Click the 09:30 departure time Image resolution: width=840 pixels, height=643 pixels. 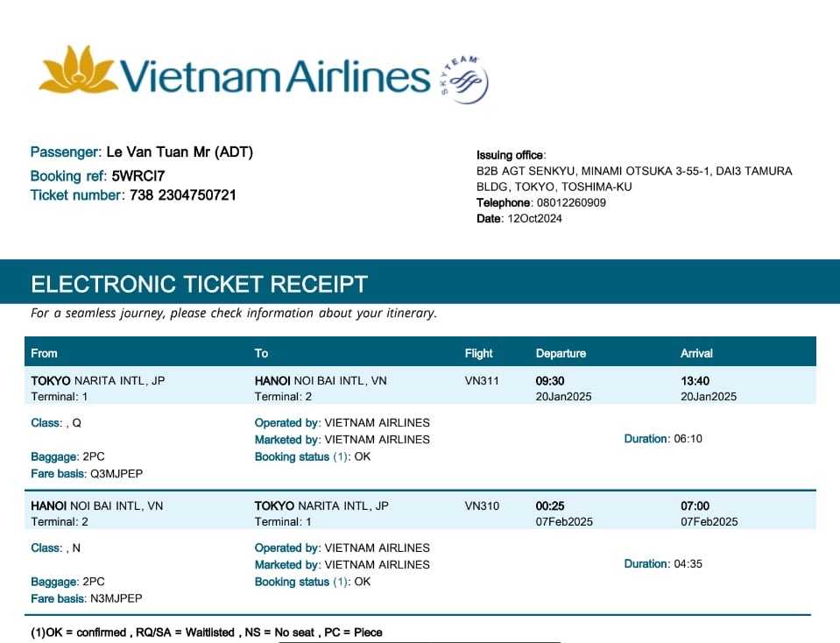click(x=550, y=381)
